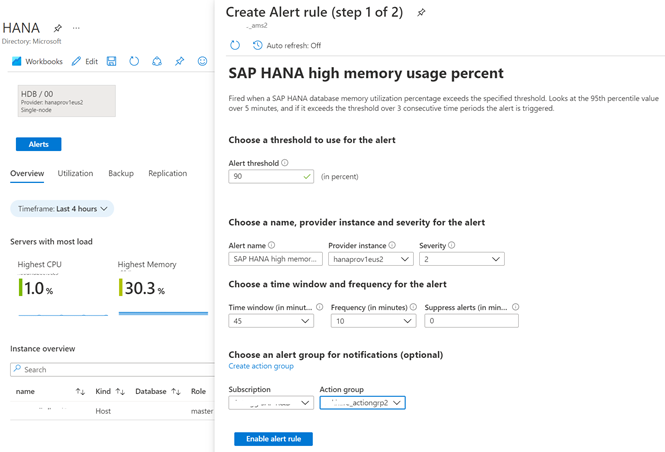The image size is (665, 452).
Task: Click the smiley feedback icon
Action: [202, 61]
